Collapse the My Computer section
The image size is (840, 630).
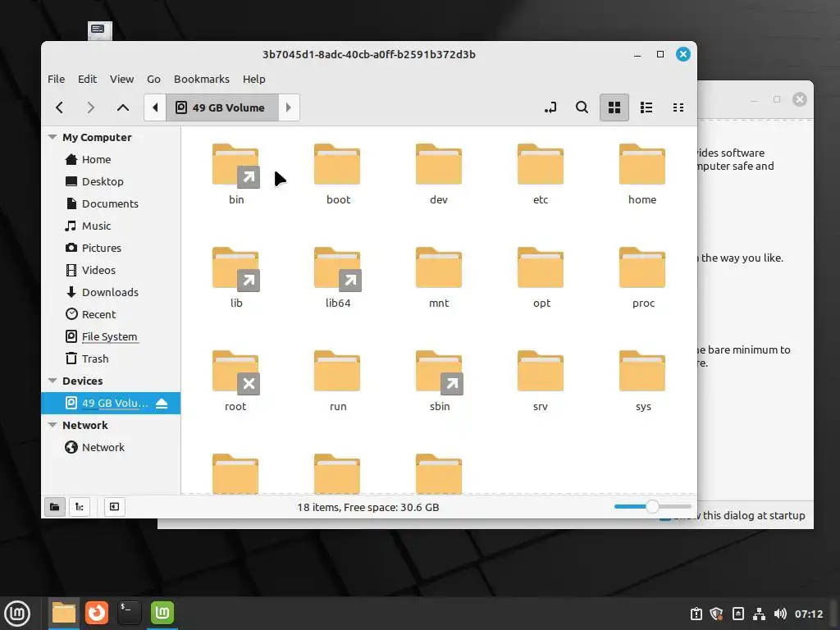pyautogui.click(x=52, y=137)
